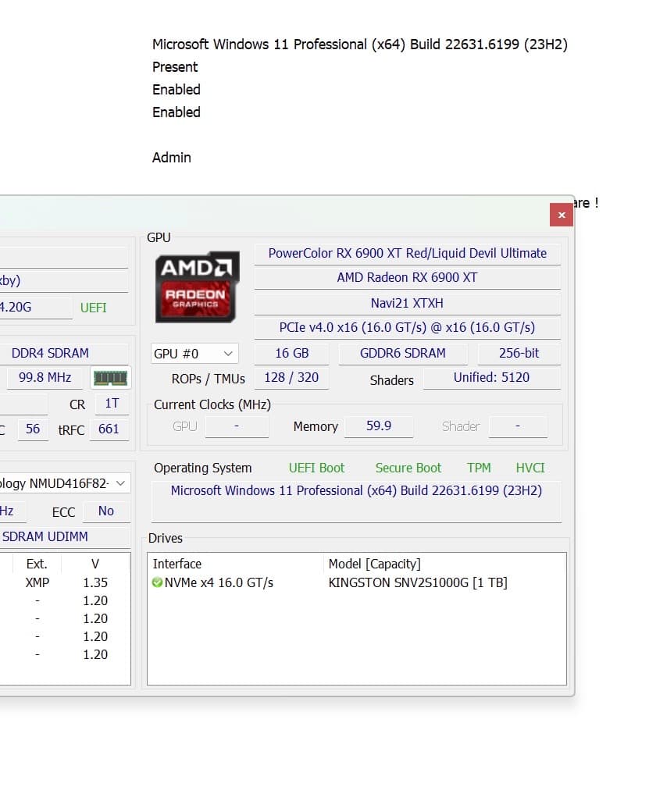Select the KINGSTON SNV2S1000G drive entry
This screenshot has width=649, height=812.
click(418, 582)
